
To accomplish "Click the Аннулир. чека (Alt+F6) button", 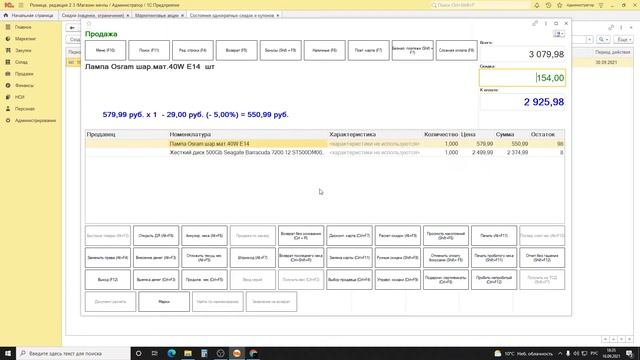I will click(x=204, y=236).
